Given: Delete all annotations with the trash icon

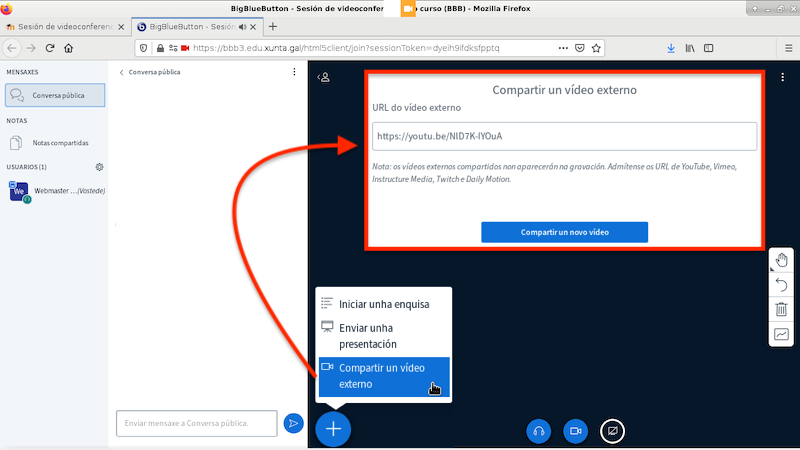Looking at the screenshot, I should (x=781, y=309).
